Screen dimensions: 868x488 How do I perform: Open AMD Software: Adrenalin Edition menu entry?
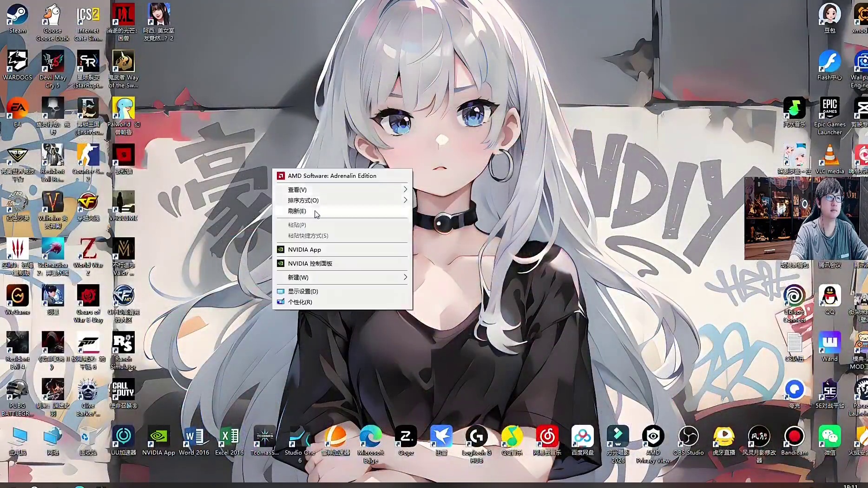coord(342,176)
